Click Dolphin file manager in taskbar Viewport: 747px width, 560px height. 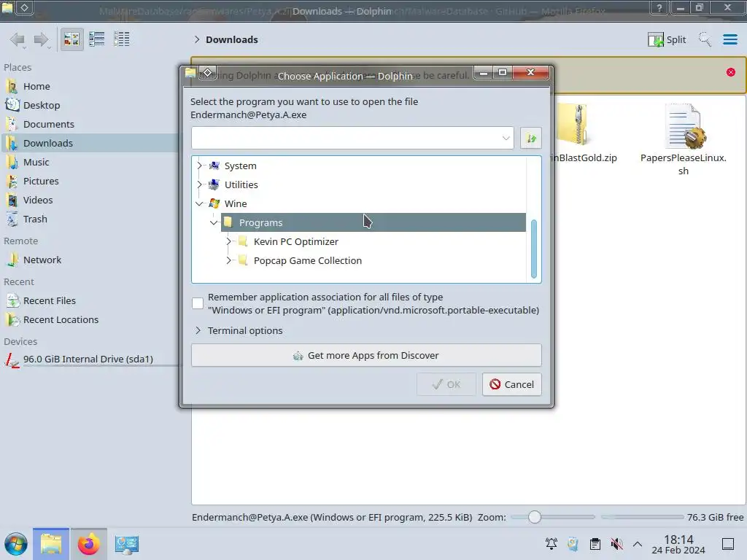pyautogui.click(x=51, y=544)
